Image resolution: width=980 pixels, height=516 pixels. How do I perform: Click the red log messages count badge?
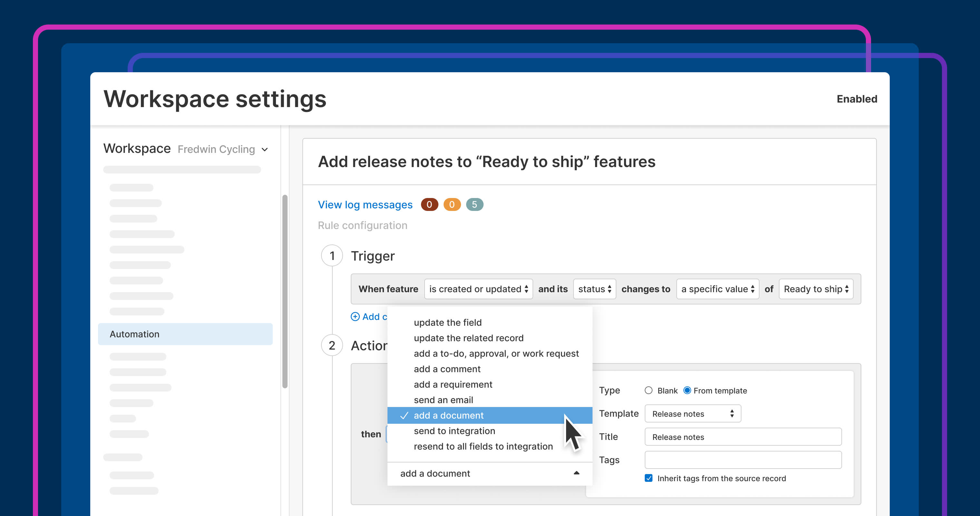(429, 204)
